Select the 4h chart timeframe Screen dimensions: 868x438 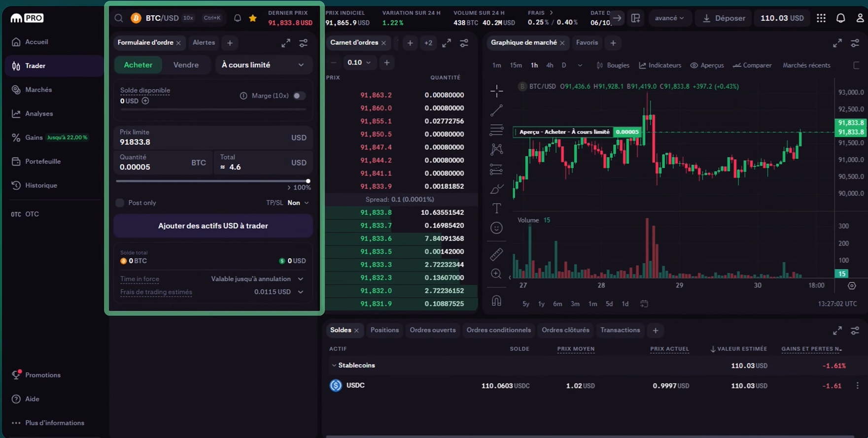(550, 66)
